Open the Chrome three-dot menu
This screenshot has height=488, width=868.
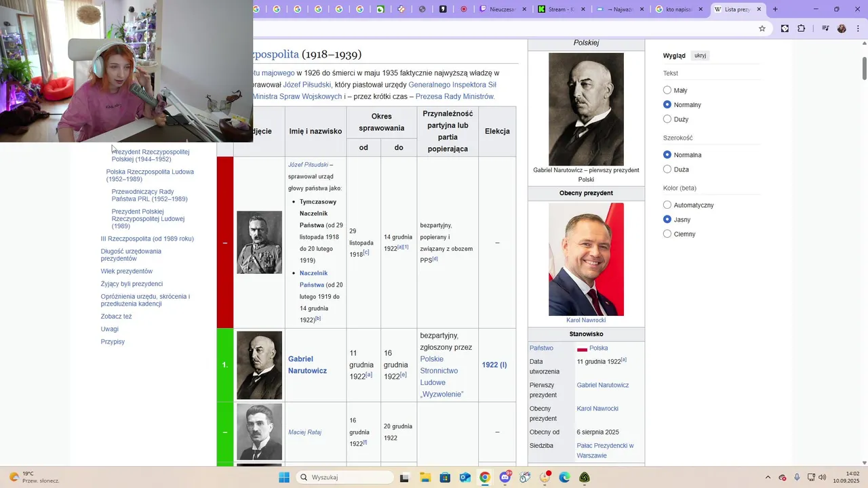[856, 28]
